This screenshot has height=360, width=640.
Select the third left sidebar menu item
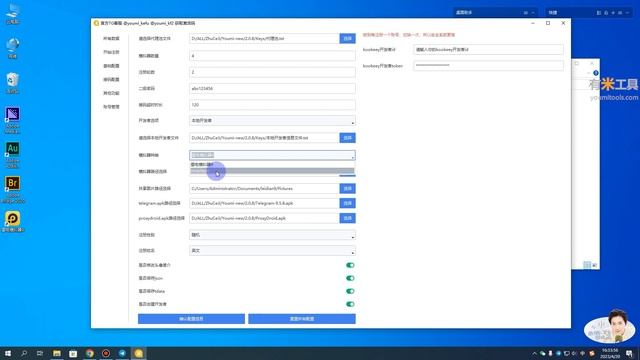[x=111, y=66]
